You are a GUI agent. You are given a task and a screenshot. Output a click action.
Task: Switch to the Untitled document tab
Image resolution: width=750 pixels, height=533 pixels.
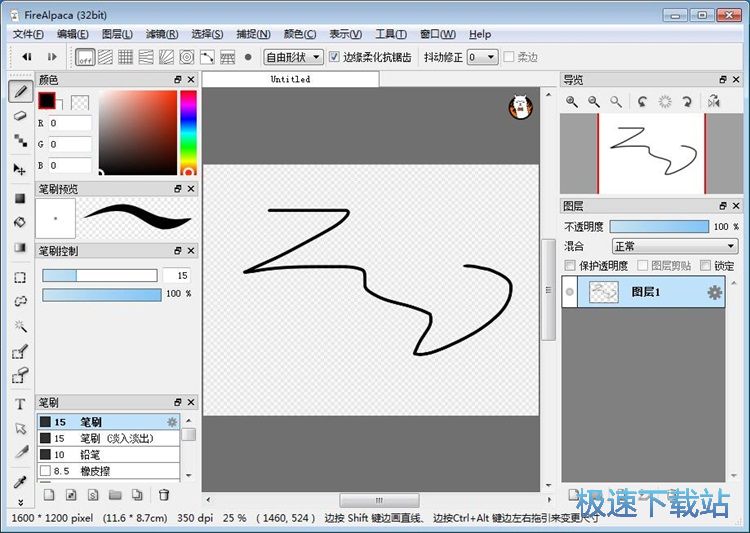click(x=290, y=79)
